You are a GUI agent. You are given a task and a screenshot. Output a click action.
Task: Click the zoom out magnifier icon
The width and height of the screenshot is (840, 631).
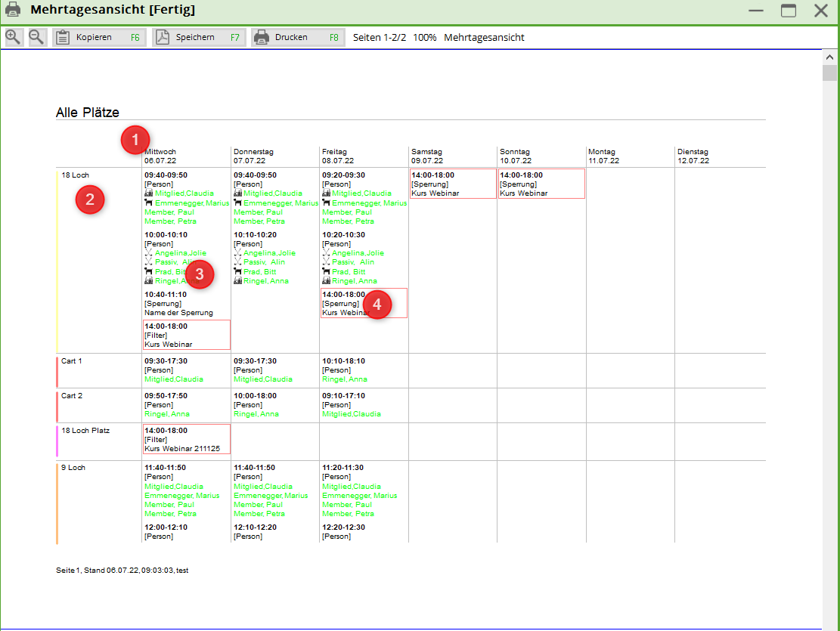click(37, 37)
